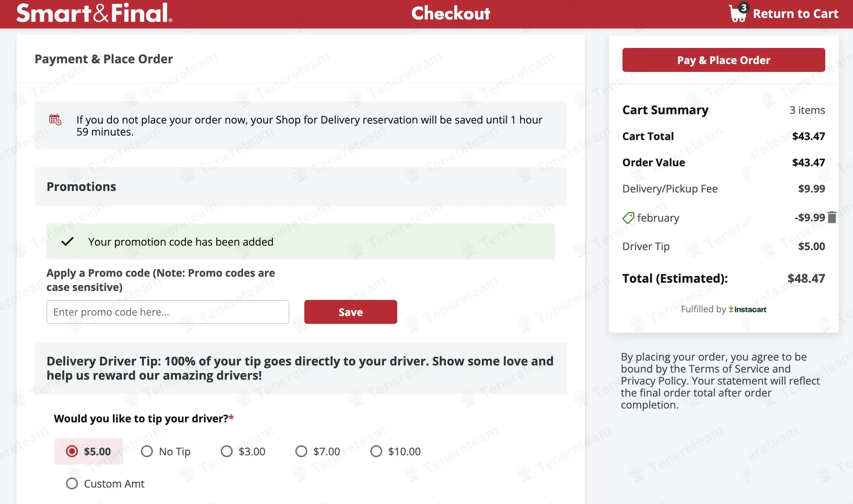Click the green promo tag icon

628,218
